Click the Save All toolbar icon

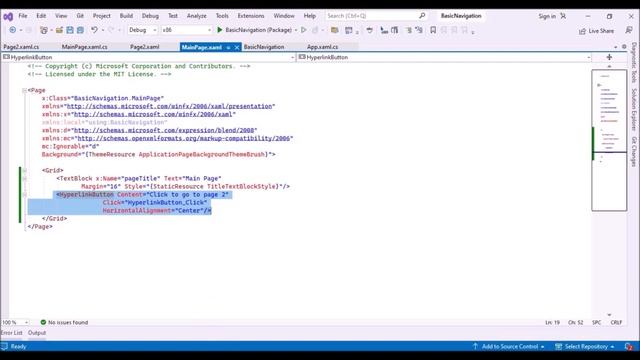80,30
